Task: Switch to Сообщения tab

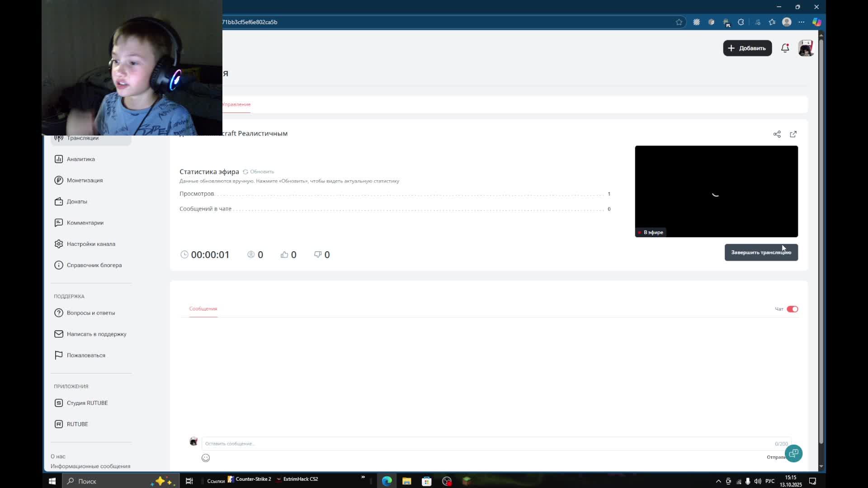Action: (203, 309)
